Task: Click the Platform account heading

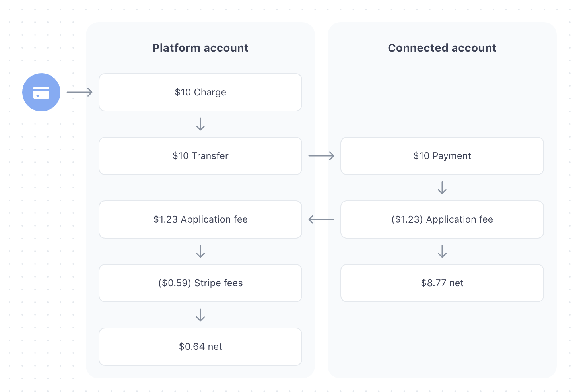Action: [x=200, y=48]
